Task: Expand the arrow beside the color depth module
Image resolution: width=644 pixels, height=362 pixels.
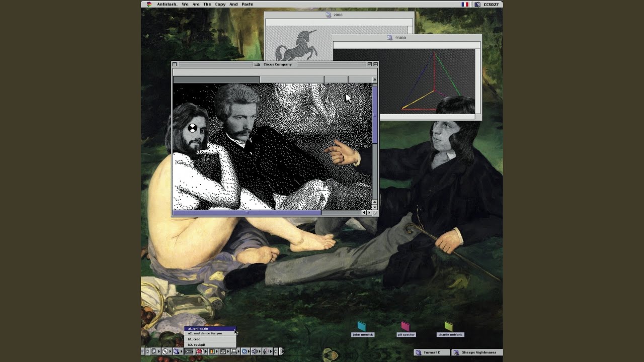Action: 217,351
